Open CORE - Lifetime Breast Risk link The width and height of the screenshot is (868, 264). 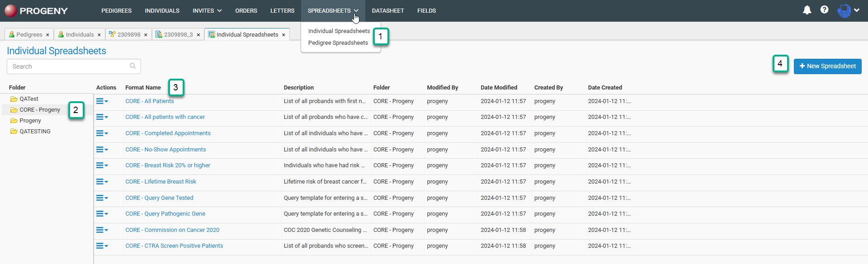click(x=160, y=182)
